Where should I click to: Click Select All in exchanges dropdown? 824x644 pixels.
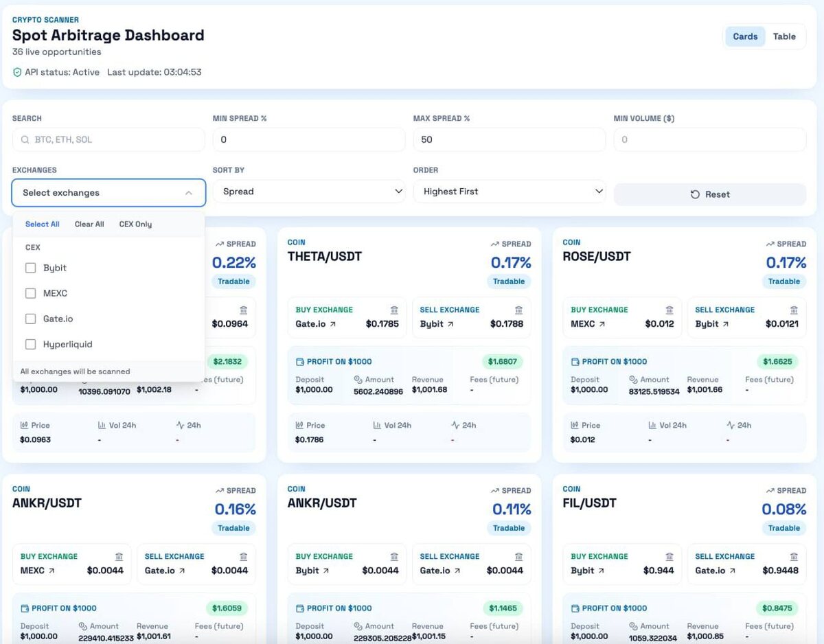(43, 224)
